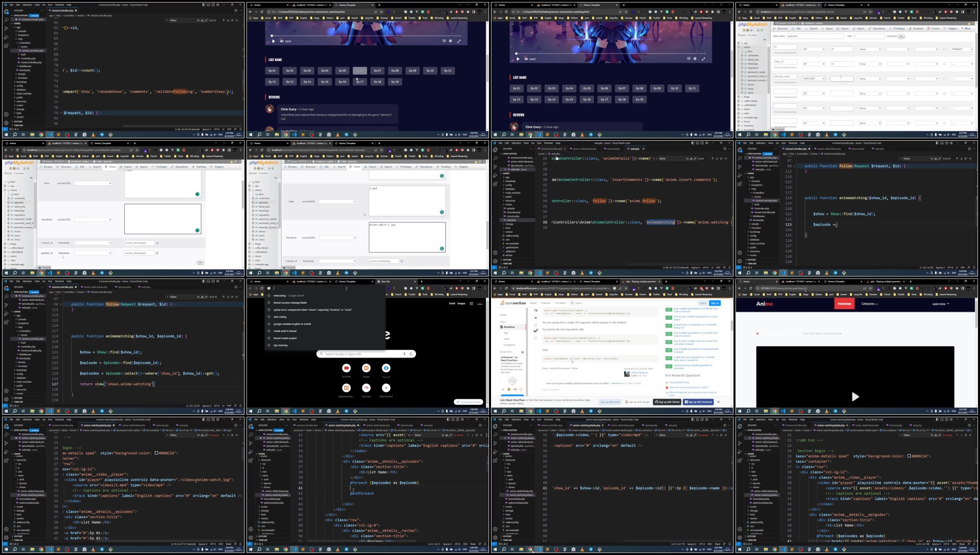Viewport: 980px width, 555px height.
Task: Open Events tab in phpMyAdmin create-table page
Action: click(934, 29)
